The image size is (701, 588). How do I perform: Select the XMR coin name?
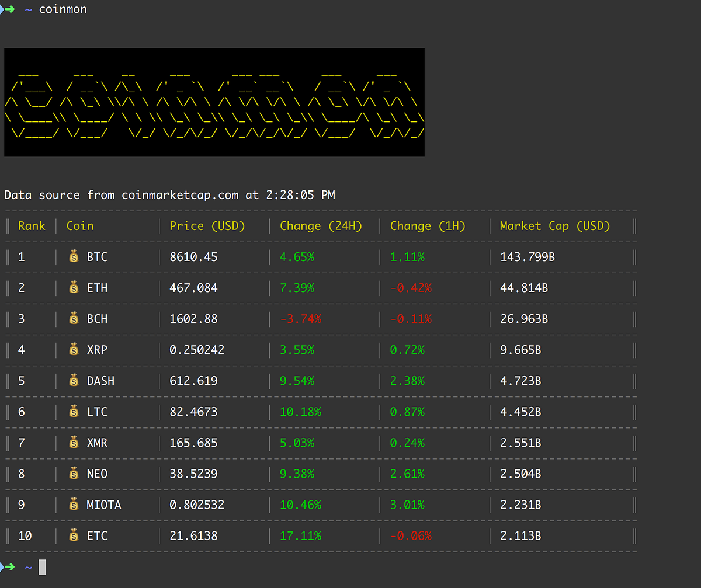[x=97, y=443]
